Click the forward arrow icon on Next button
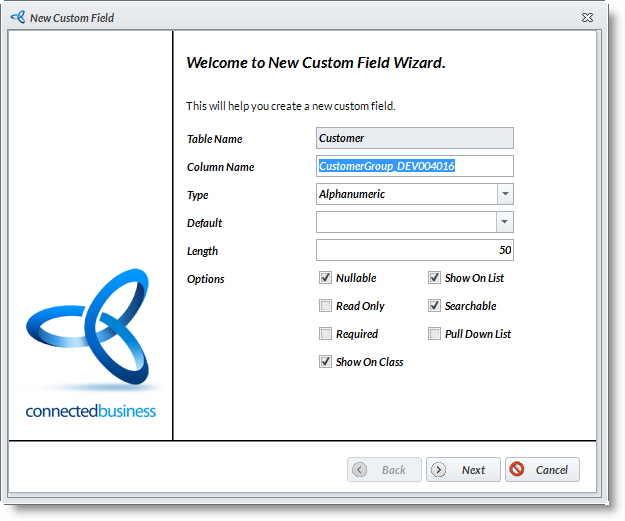 (x=438, y=469)
